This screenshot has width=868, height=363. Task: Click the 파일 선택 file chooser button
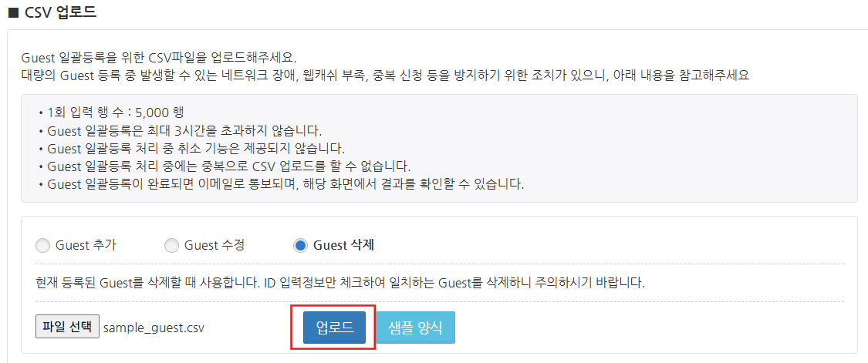click(67, 327)
